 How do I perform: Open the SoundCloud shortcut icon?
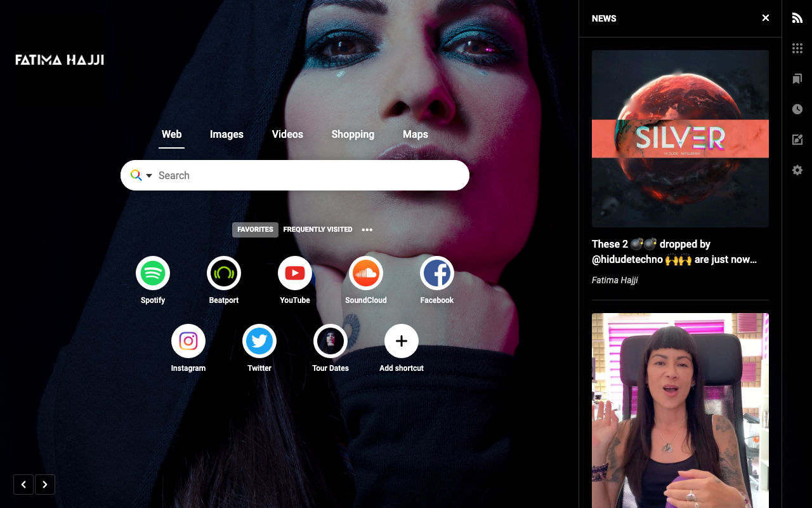click(x=366, y=273)
